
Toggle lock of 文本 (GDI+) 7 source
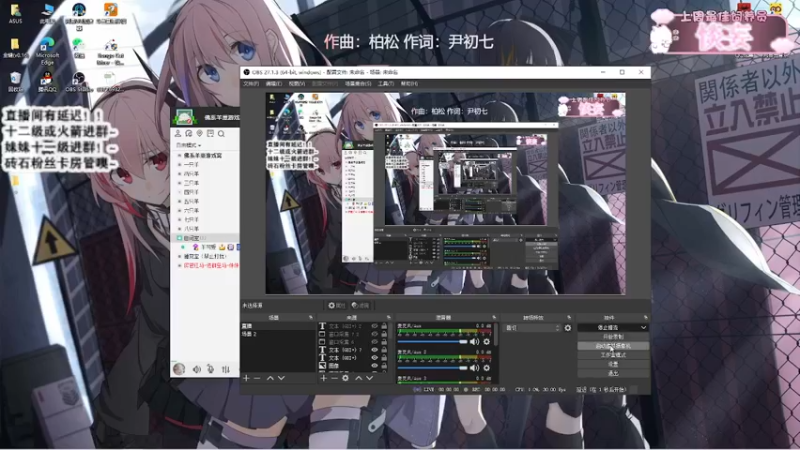pos(384,350)
